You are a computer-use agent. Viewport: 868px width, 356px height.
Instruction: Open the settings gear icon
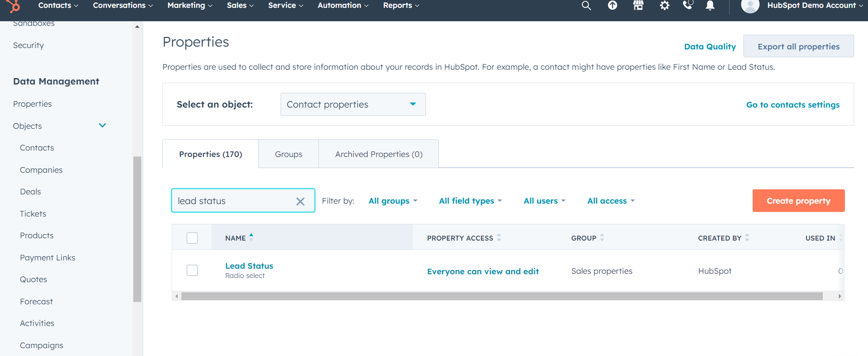coord(664,6)
